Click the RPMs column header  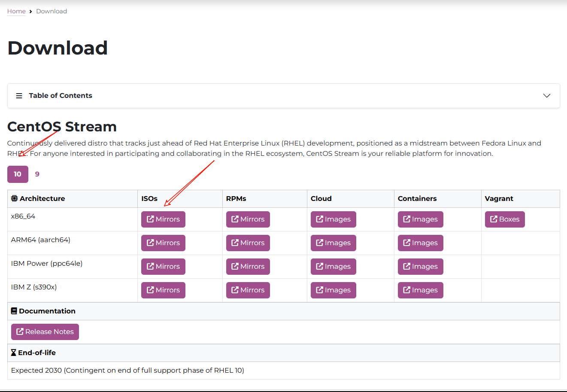(265, 199)
